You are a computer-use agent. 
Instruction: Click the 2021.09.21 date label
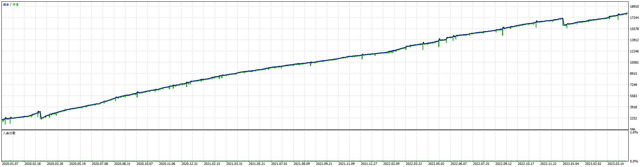click(x=324, y=164)
